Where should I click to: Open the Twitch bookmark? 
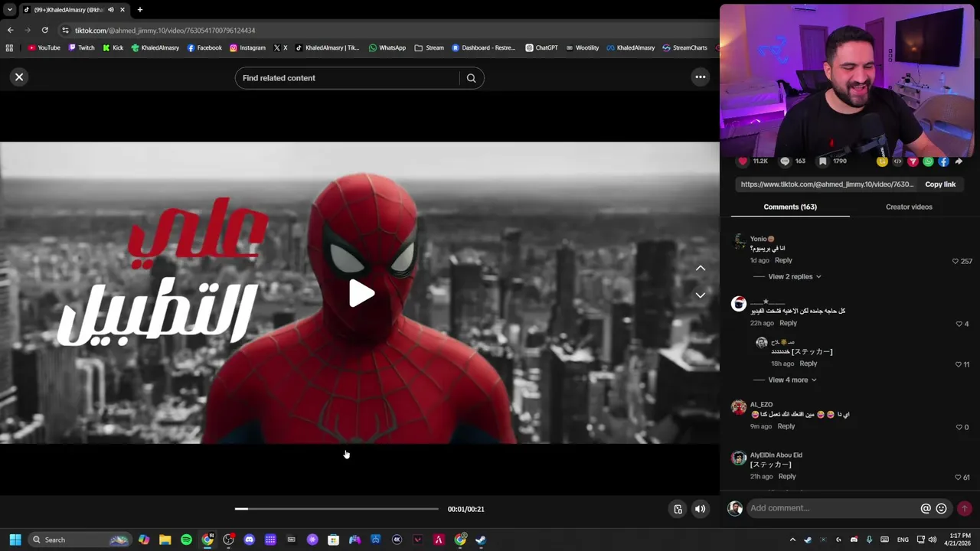click(x=81, y=47)
